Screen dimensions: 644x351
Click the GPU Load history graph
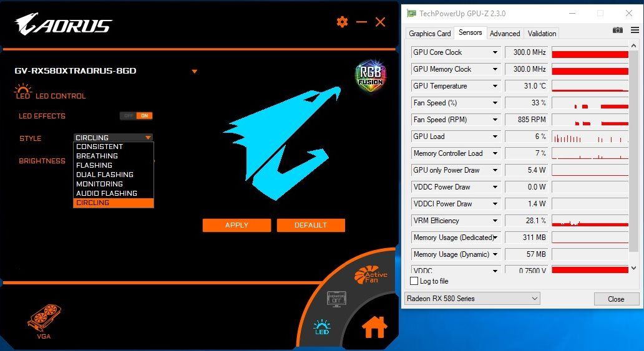click(x=590, y=137)
